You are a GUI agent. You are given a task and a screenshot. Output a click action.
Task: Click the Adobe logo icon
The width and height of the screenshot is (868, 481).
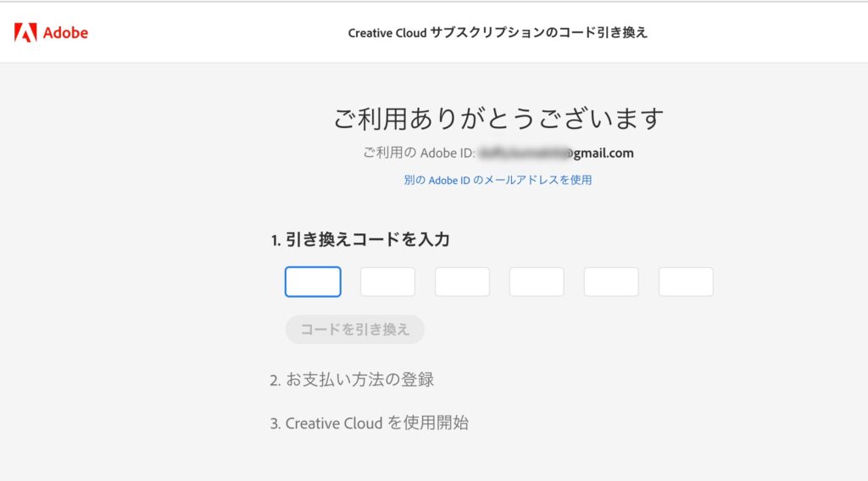(25, 33)
